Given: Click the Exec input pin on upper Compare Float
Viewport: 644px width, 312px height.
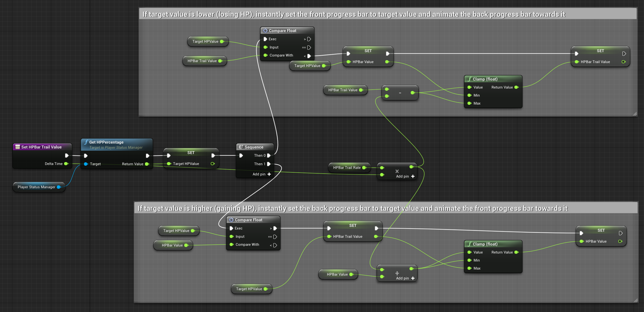Looking at the screenshot, I should [x=266, y=39].
